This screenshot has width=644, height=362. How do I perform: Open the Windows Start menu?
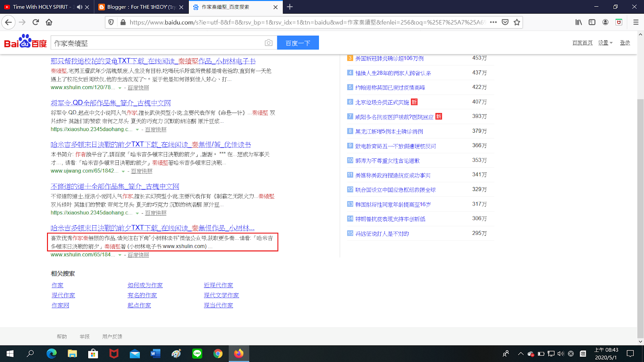coord(10,354)
